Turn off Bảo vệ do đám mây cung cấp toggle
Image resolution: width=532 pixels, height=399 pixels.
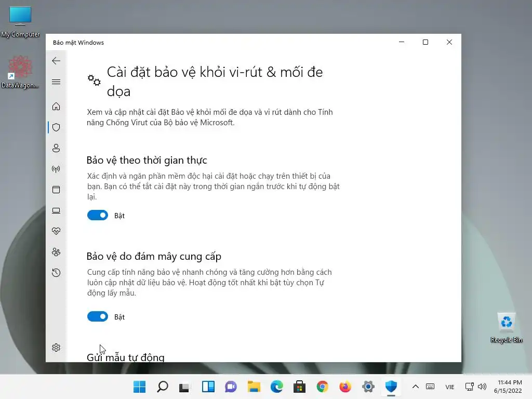97,316
